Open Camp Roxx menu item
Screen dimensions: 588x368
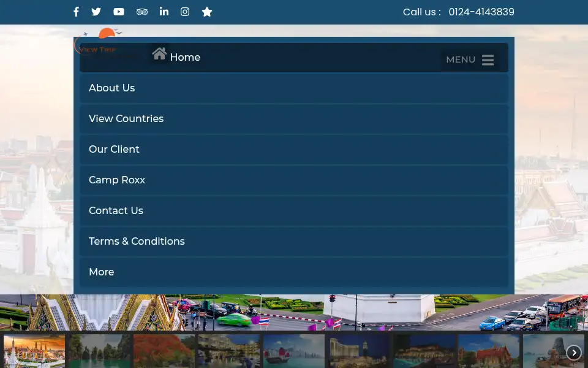(294, 180)
